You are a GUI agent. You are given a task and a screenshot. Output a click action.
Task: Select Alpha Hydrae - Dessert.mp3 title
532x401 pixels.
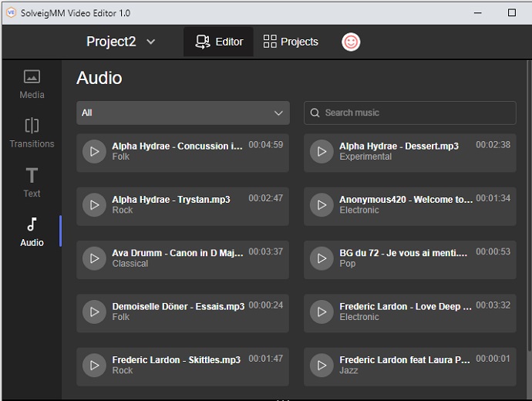399,147
